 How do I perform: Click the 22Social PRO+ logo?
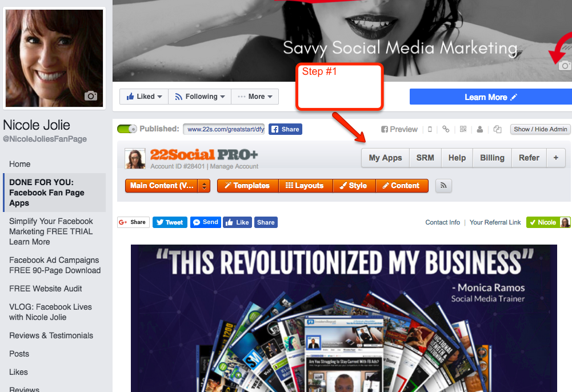(204, 155)
